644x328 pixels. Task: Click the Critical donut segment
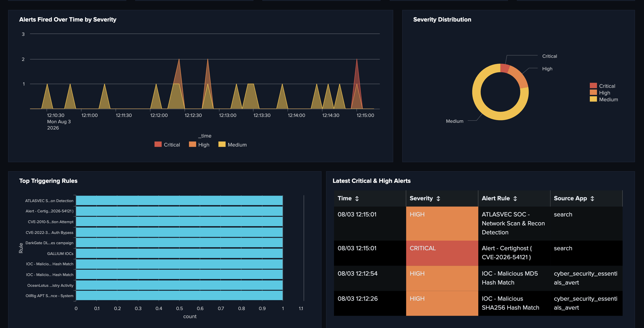coord(504,68)
